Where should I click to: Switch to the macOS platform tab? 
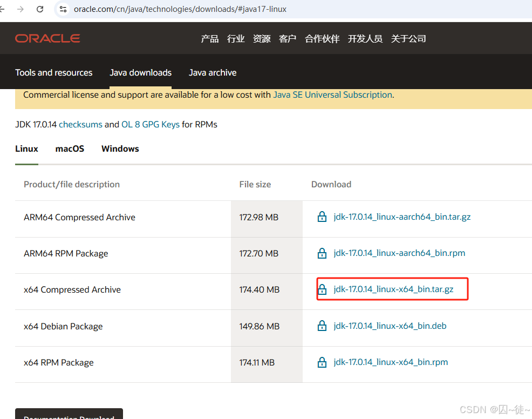(70, 148)
